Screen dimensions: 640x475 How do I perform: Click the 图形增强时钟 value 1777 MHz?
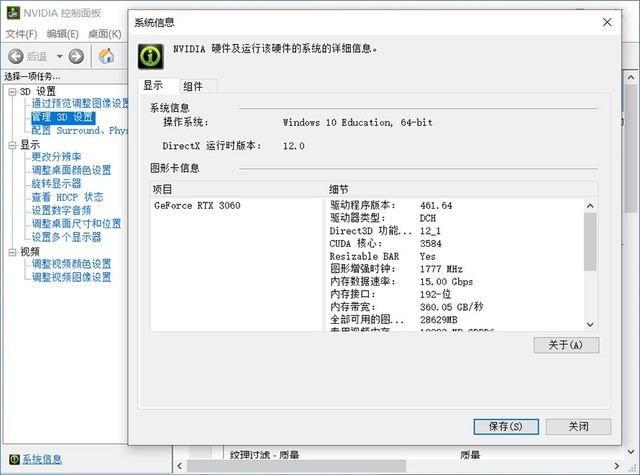click(x=441, y=269)
